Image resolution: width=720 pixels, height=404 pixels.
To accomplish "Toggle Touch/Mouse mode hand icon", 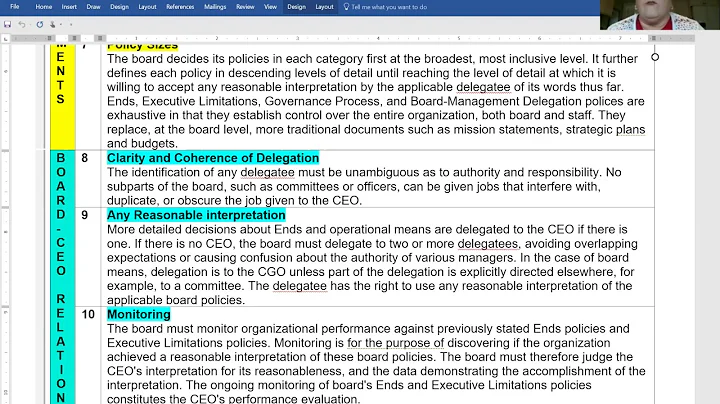I will coord(53,24).
